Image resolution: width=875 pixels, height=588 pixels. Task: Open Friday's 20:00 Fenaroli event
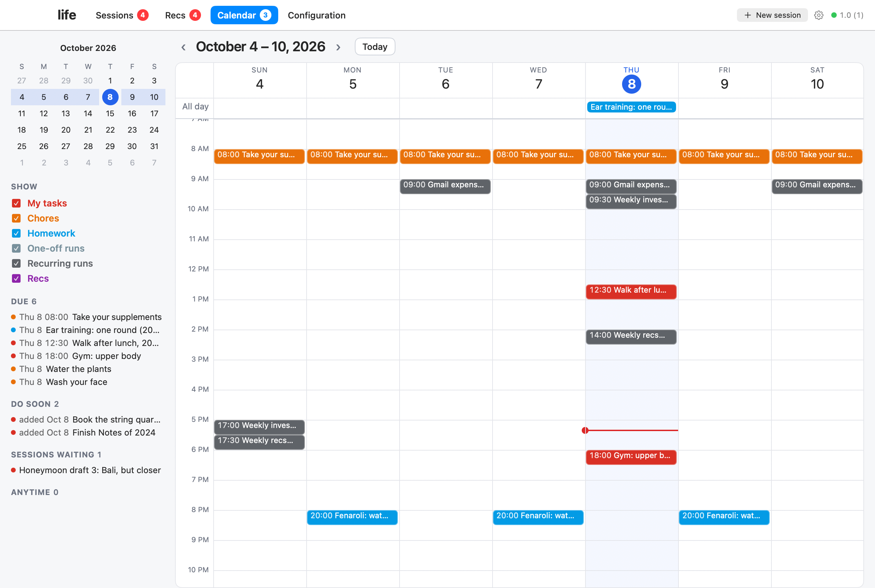(724, 517)
